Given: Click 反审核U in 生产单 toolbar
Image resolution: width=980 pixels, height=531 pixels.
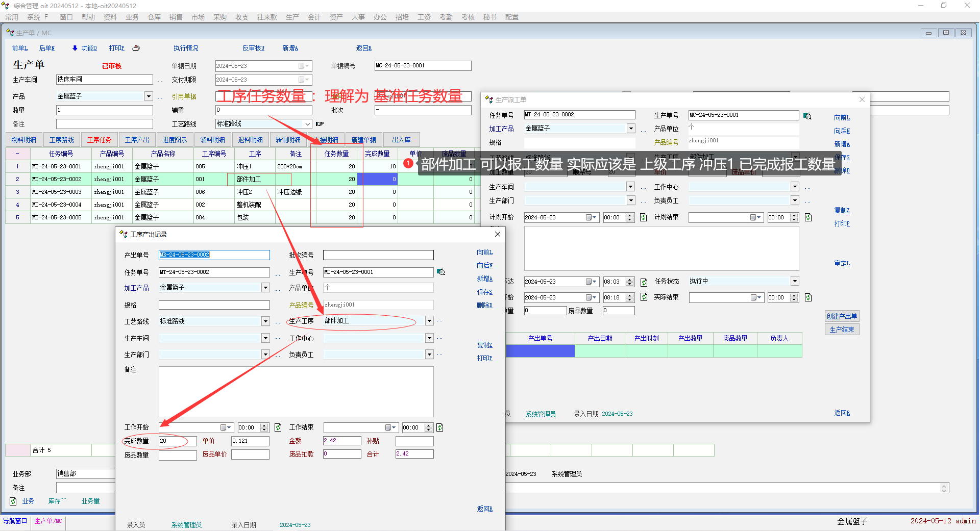Looking at the screenshot, I should (x=253, y=48).
